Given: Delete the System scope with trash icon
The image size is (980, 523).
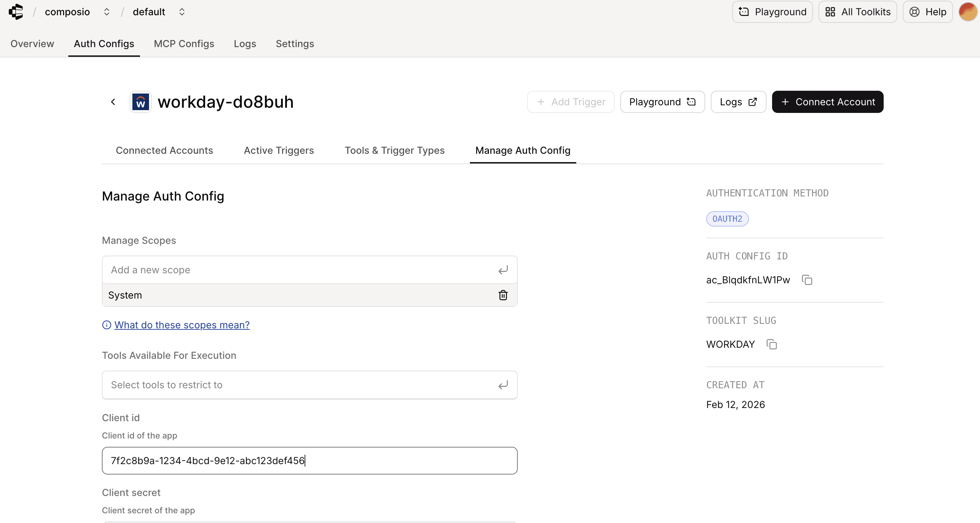Looking at the screenshot, I should [x=503, y=295].
